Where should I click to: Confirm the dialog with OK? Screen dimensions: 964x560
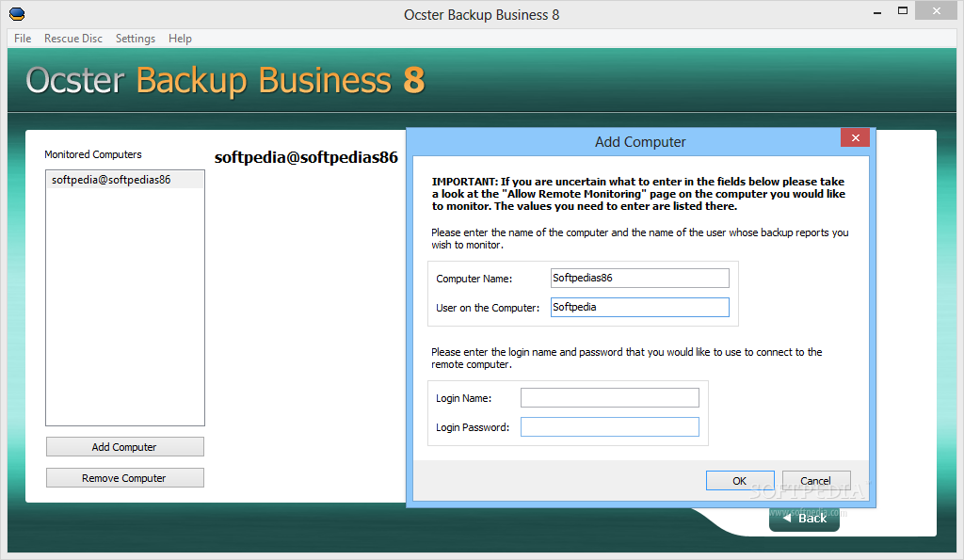(x=740, y=481)
